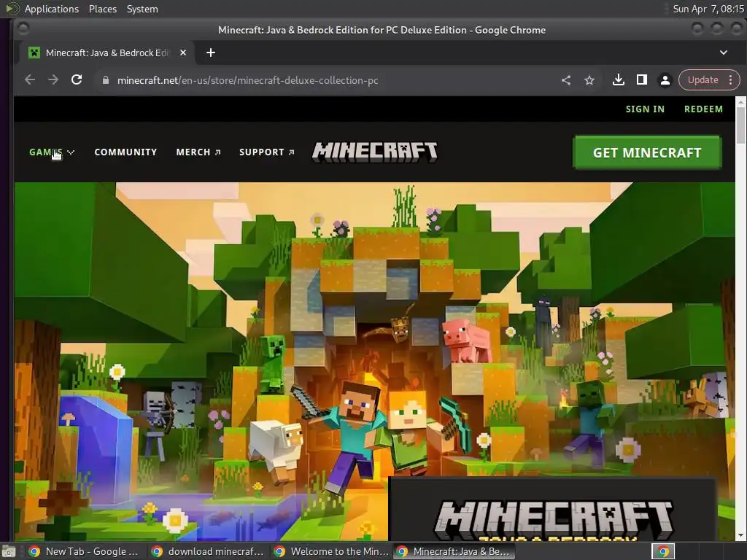The width and height of the screenshot is (747, 560).
Task: Click the clock showing Sun Apr 7, 08:15
Action: (x=708, y=9)
